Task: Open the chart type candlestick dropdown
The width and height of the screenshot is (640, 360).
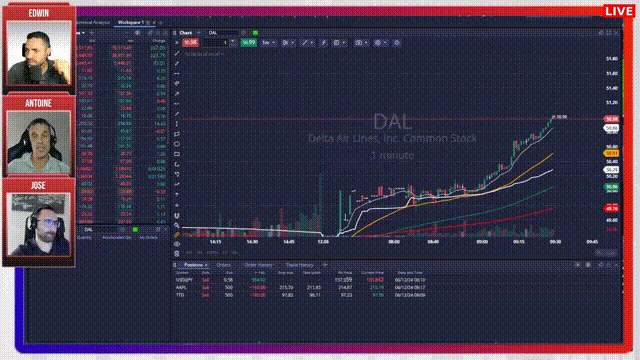Action: tap(288, 42)
